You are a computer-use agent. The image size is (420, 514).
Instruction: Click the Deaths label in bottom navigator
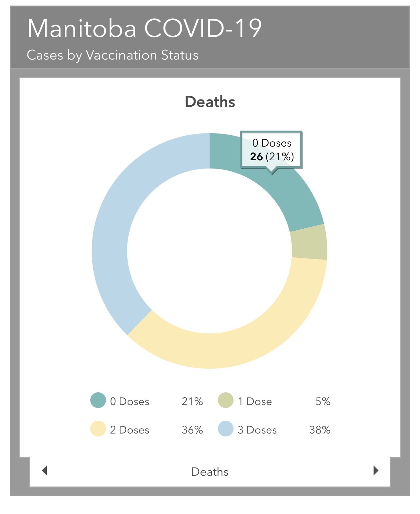[x=210, y=472]
